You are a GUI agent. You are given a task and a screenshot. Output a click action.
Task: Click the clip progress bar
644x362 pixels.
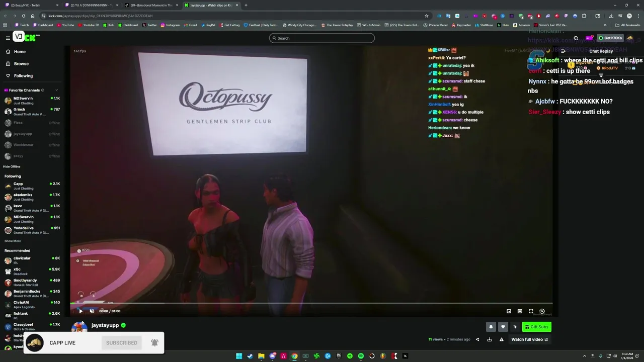[311, 303]
